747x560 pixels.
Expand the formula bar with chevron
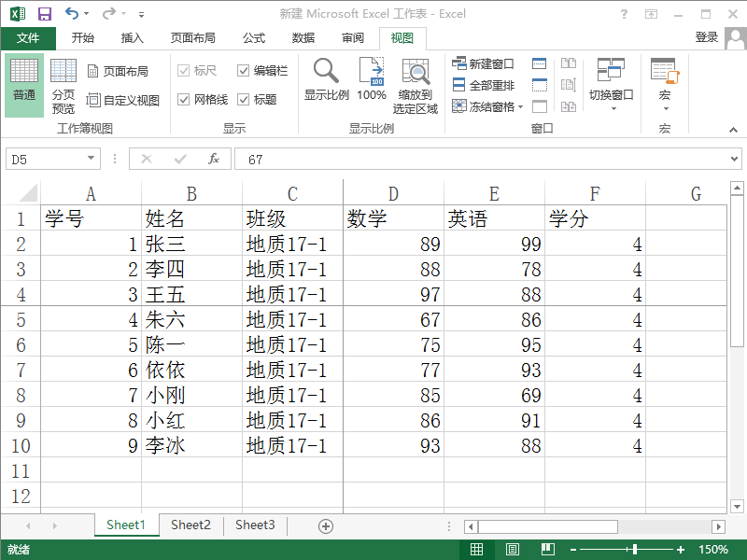734,159
